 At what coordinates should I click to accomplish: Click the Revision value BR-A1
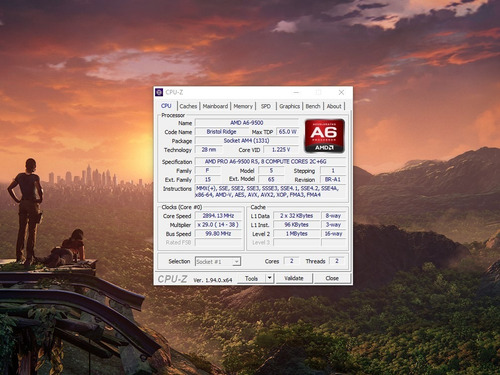(x=333, y=180)
